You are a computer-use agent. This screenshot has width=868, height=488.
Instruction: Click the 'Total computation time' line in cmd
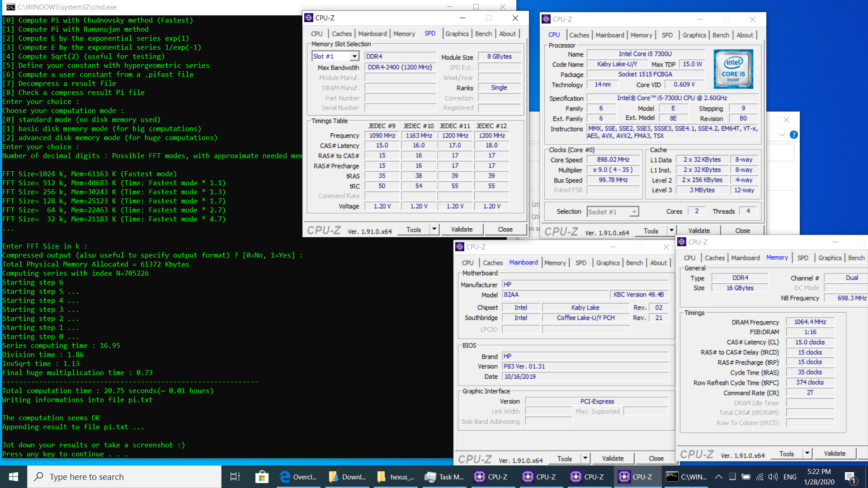pyautogui.click(x=108, y=391)
